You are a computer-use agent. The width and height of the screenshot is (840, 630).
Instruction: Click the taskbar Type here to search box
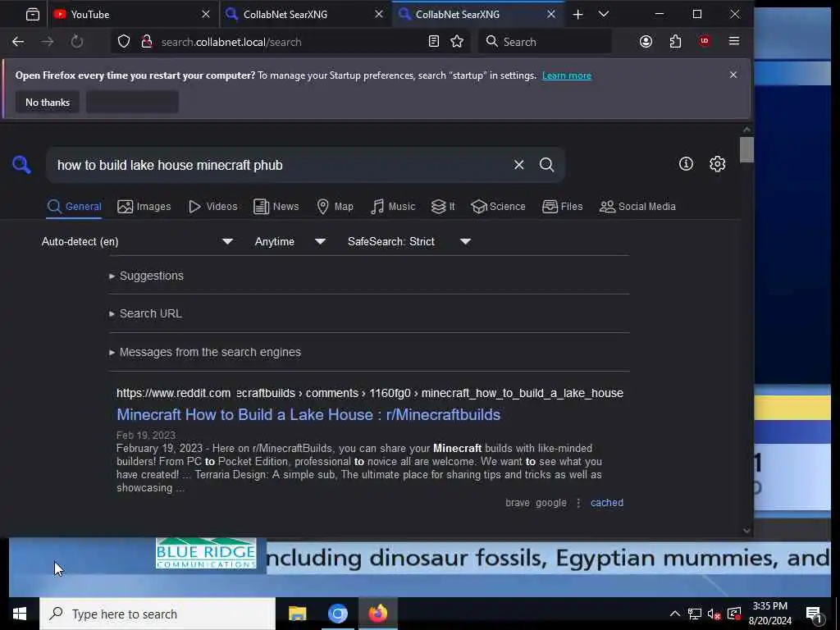pyautogui.click(x=157, y=614)
